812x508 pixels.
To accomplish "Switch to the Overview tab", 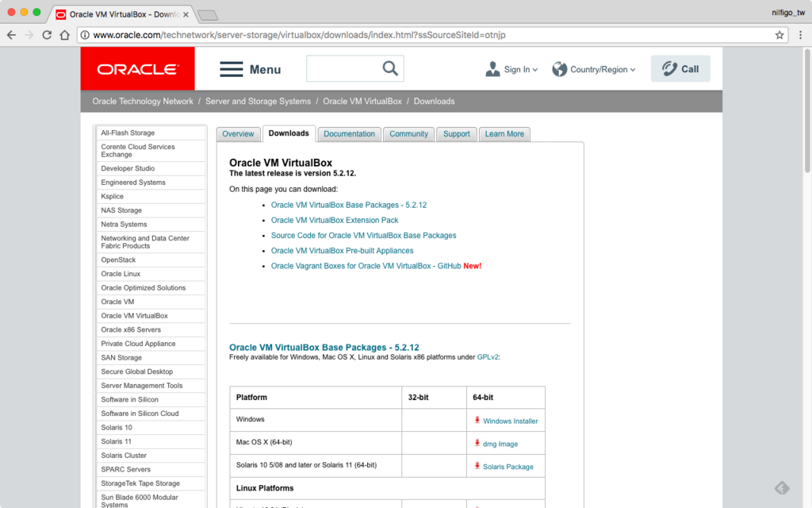I will [x=238, y=133].
